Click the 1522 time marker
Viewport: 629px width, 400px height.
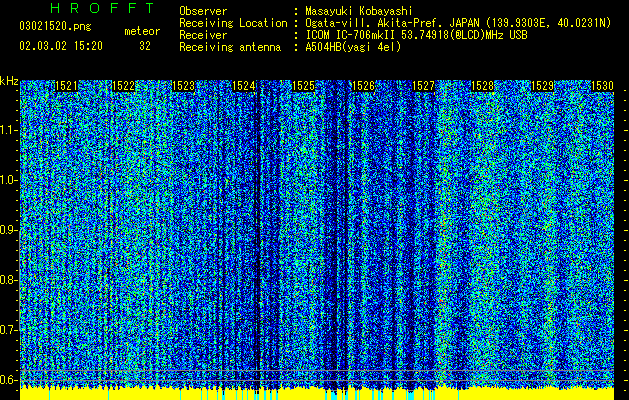tap(124, 86)
